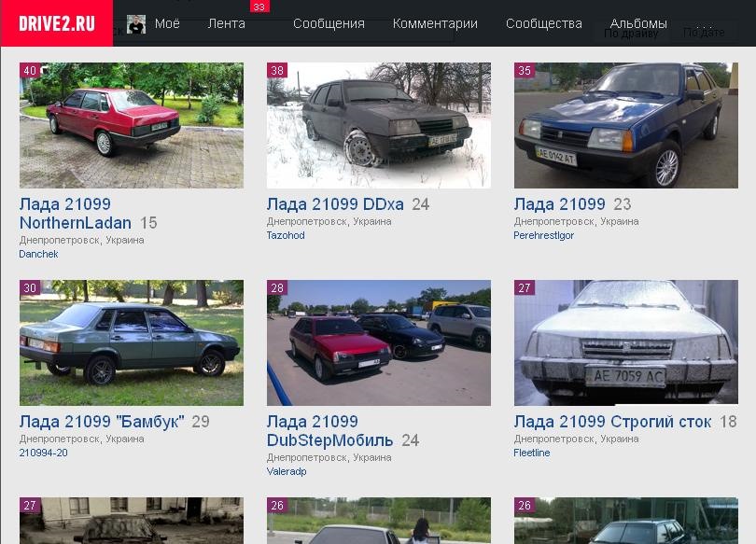Go to the Лента section

[227, 23]
